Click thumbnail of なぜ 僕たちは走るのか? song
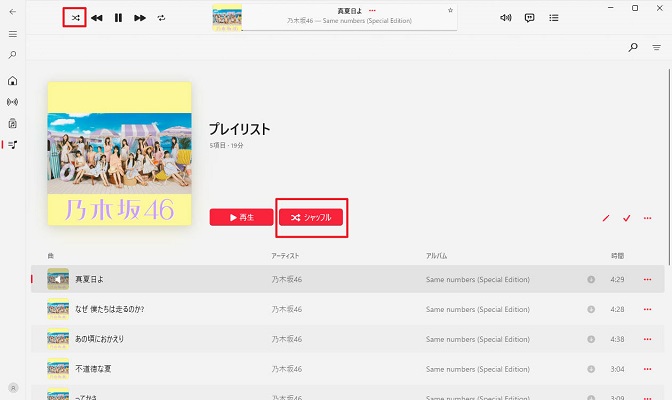This screenshot has width=672, height=400. point(58,309)
